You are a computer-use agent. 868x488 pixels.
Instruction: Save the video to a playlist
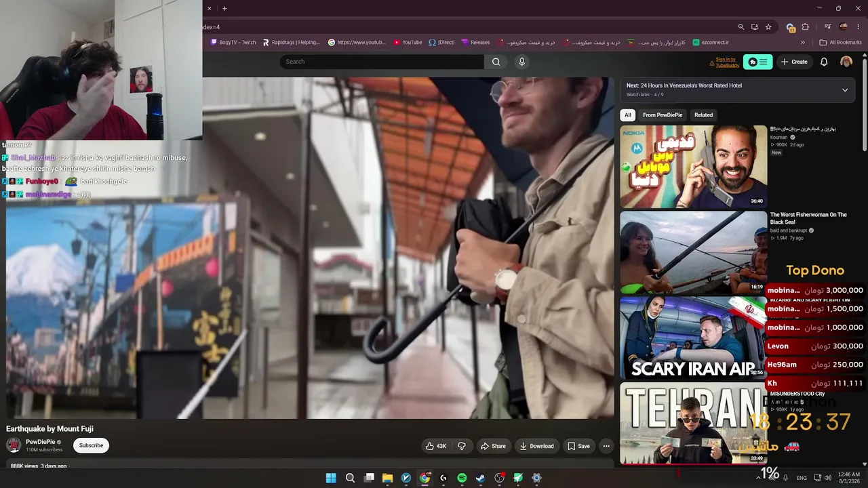[578, 446]
